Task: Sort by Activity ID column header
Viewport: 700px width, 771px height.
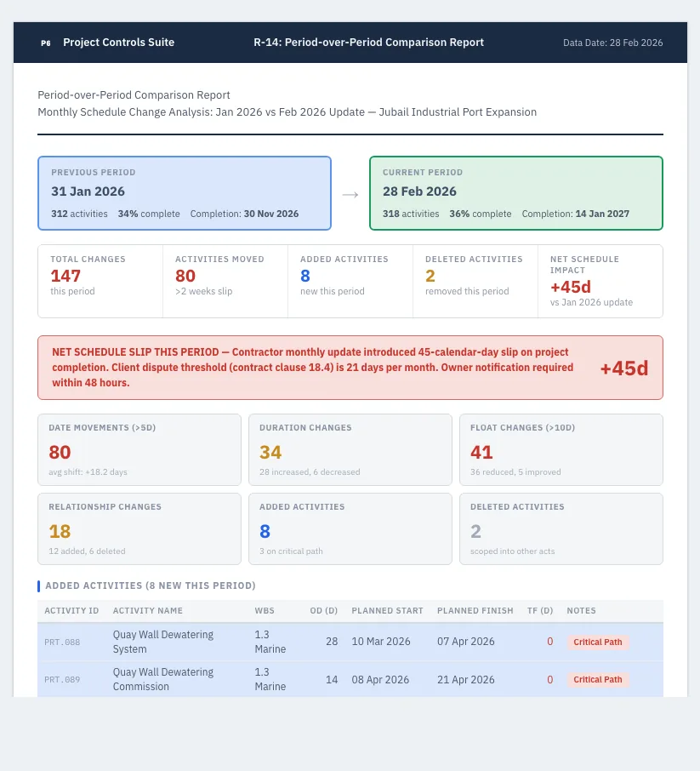Action: 71,611
